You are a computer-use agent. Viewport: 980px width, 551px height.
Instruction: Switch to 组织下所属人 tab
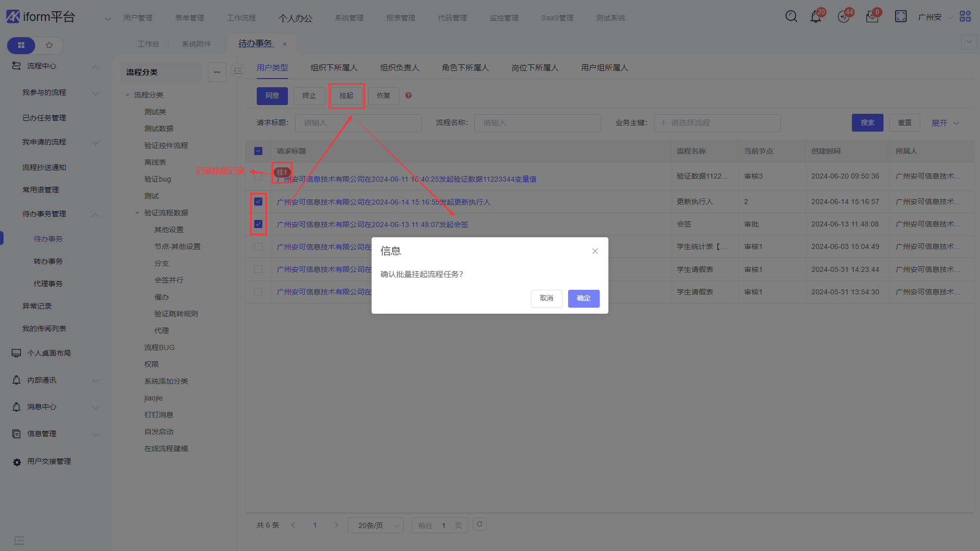tap(334, 68)
